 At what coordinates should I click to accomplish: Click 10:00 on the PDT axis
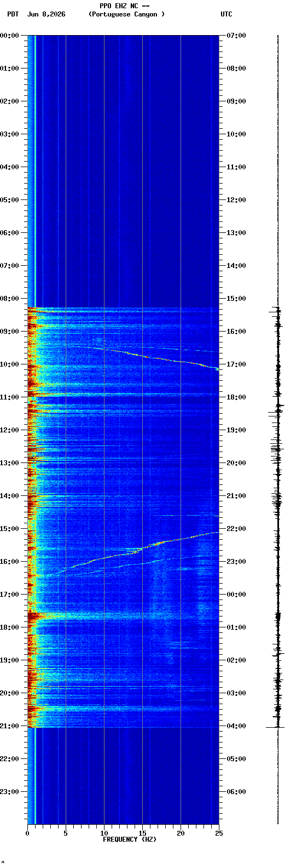click(9, 364)
